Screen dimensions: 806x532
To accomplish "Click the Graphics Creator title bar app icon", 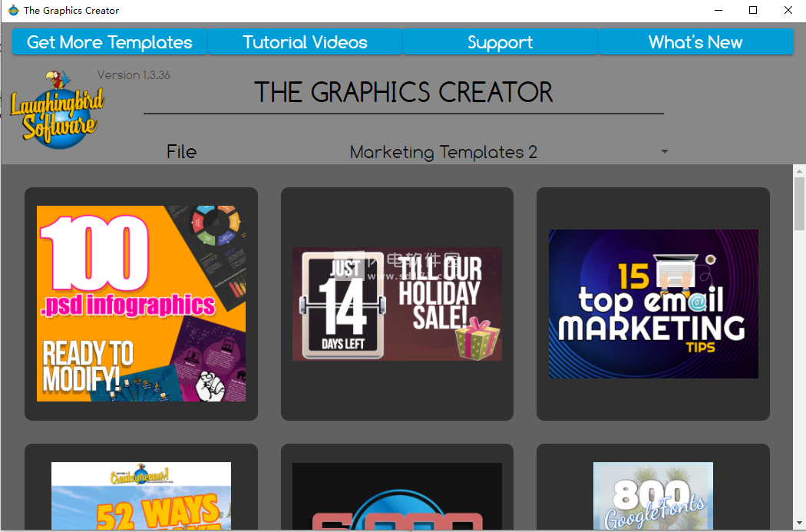I will pyautogui.click(x=13, y=10).
